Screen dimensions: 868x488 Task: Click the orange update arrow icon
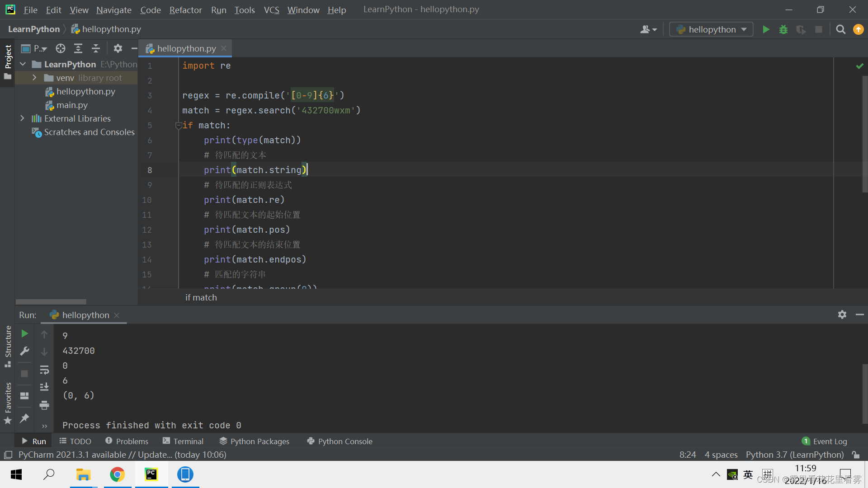[x=858, y=29]
